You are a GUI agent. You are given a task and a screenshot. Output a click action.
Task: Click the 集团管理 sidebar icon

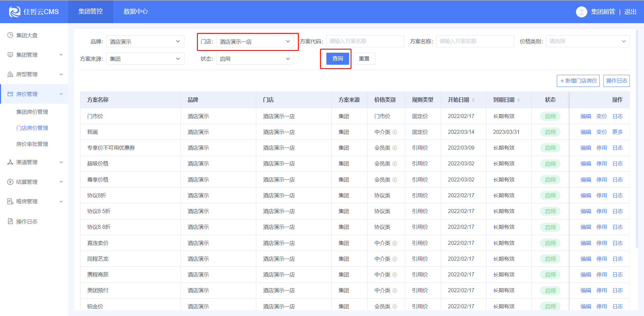[x=10, y=55]
